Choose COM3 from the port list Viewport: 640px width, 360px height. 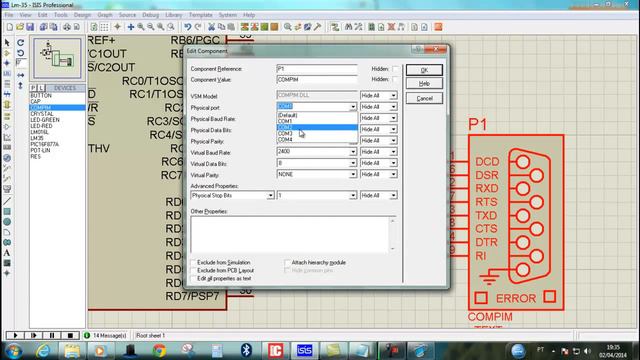(x=317, y=133)
